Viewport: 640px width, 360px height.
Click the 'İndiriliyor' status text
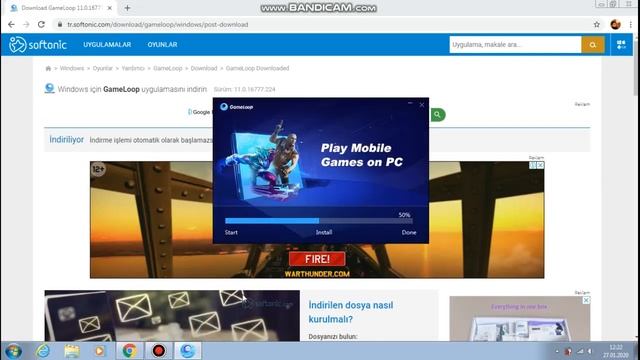[66, 140]
